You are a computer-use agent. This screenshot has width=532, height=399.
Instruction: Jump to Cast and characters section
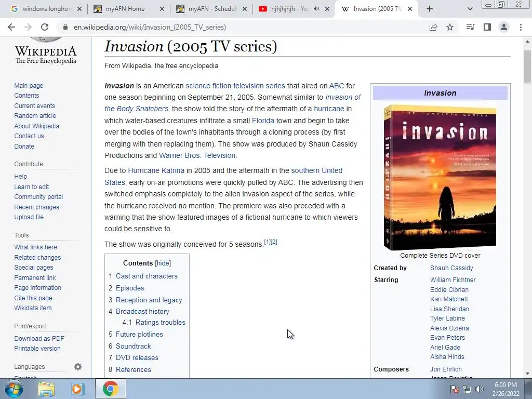point(147,276)
